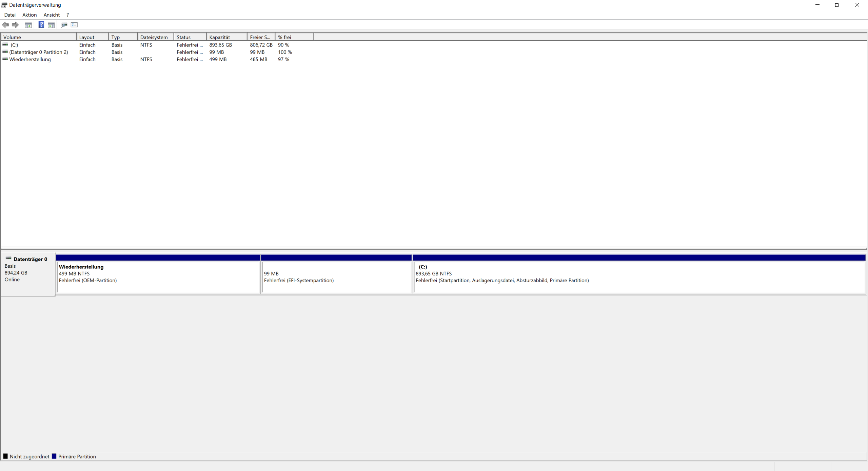Toggle the console tree pane icon
This screenshot has width=868, height=471.
(28, 25)
